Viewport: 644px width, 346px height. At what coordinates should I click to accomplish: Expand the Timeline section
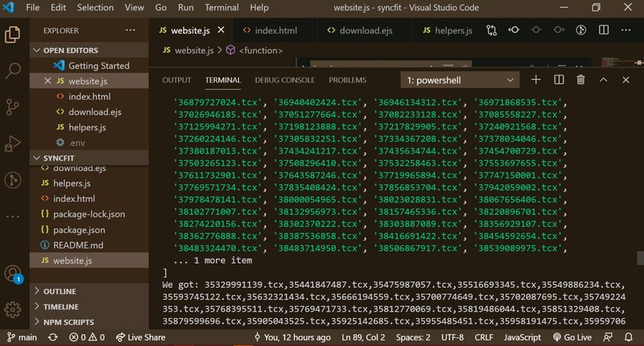pyautogui.click(x=89, y=307)
